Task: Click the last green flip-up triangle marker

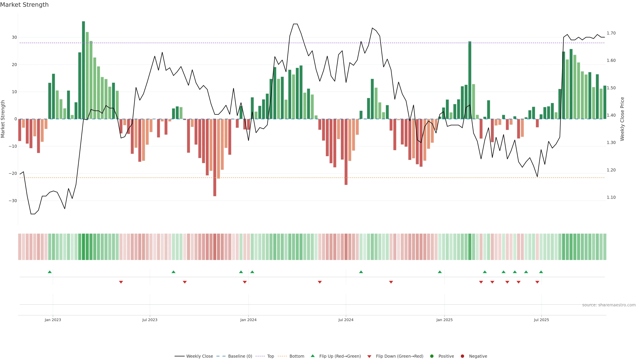Action: click(x=541, y=272)
